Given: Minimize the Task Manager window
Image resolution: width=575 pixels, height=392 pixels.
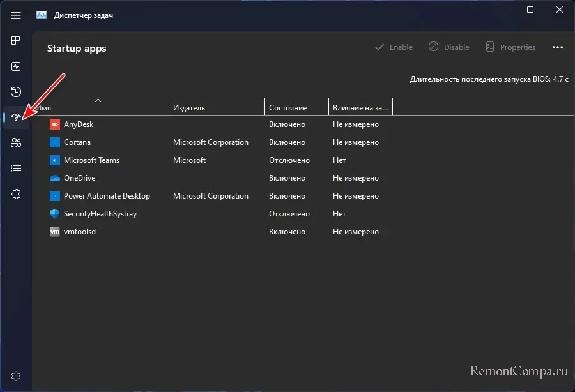Looking at the screenshot, I should click(502, 10).
